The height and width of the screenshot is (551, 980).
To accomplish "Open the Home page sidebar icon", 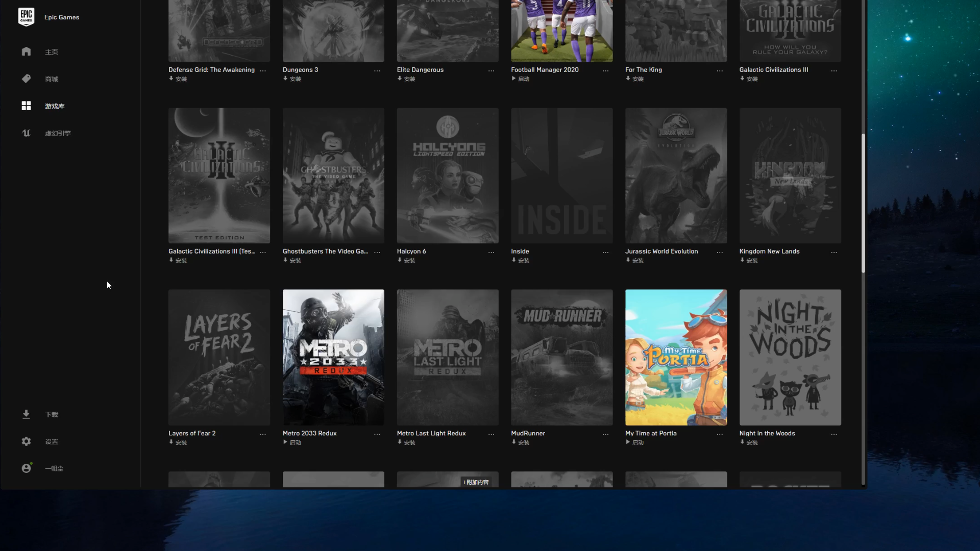I will tap(26, 52).
